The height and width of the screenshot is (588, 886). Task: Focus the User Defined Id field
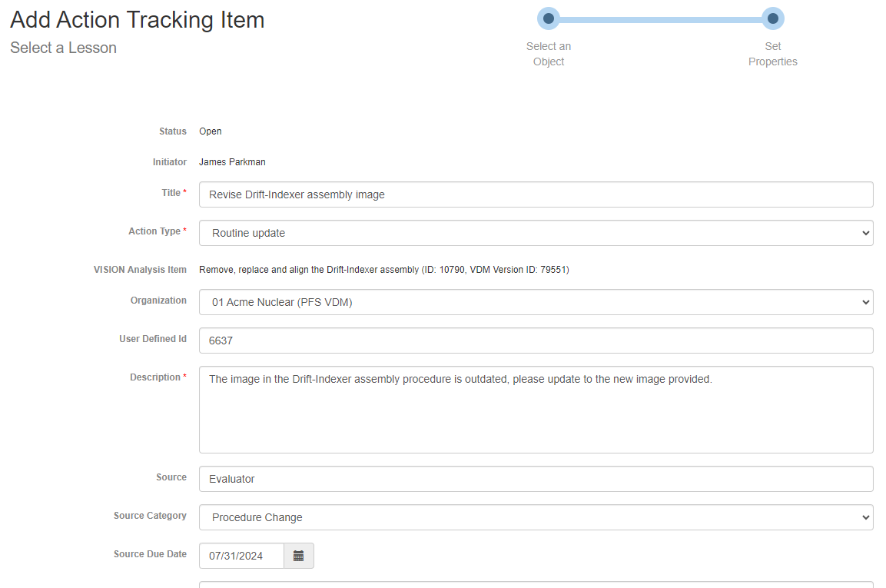click(536, 341)
